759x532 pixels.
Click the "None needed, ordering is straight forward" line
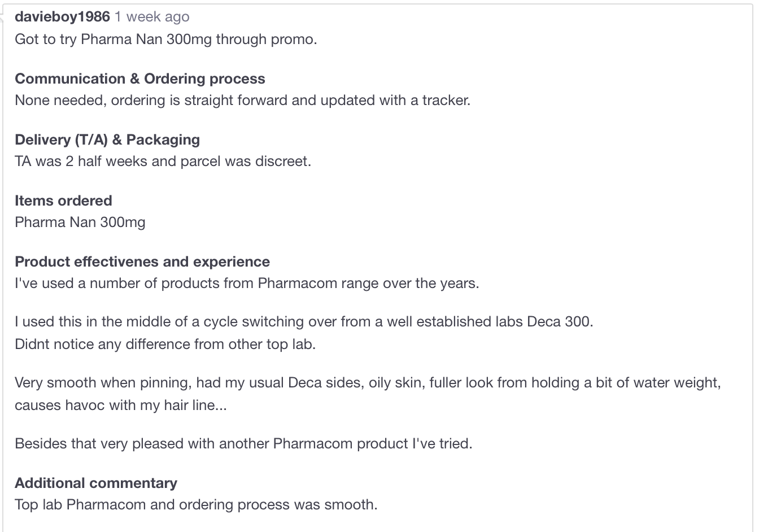click(242, 100)
